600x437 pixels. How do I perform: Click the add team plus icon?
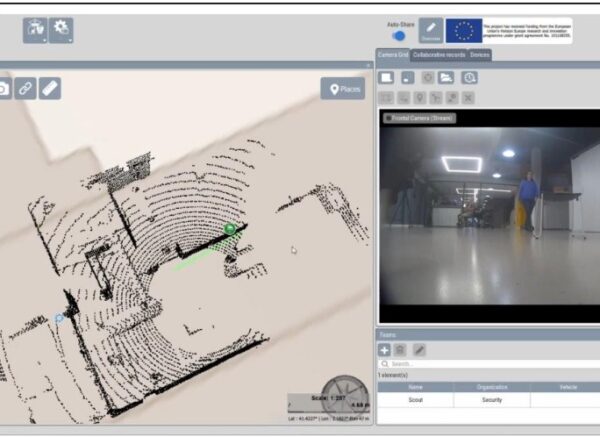tap(384, 349)
